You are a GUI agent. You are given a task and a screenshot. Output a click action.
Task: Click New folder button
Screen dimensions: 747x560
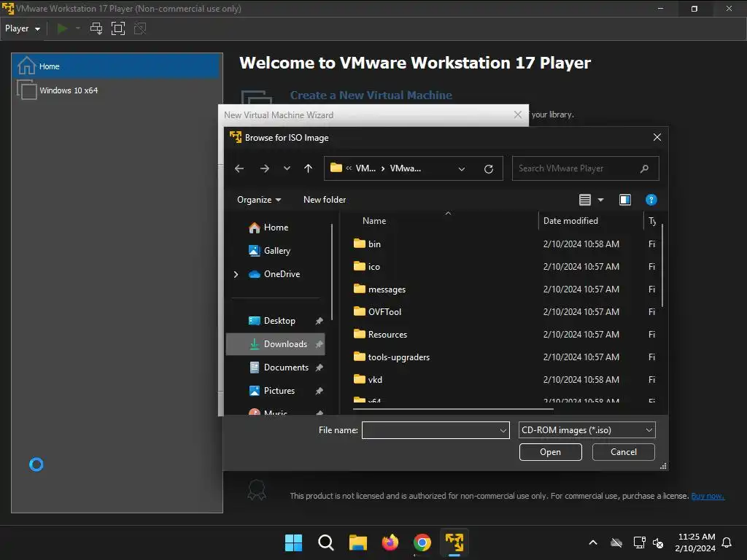pyautogui.click(x=325, y=200)
